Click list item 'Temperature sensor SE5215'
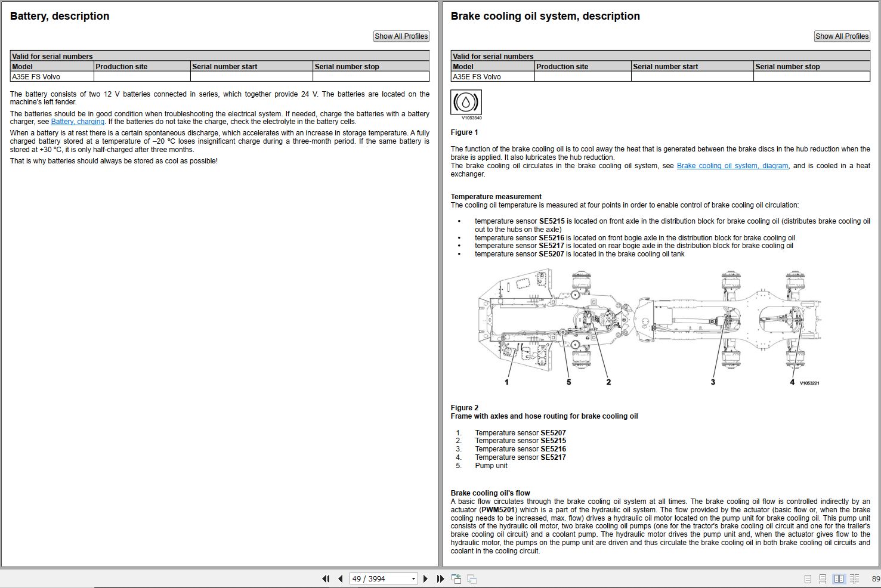This screenshot has height=588, width=881. 521,441
